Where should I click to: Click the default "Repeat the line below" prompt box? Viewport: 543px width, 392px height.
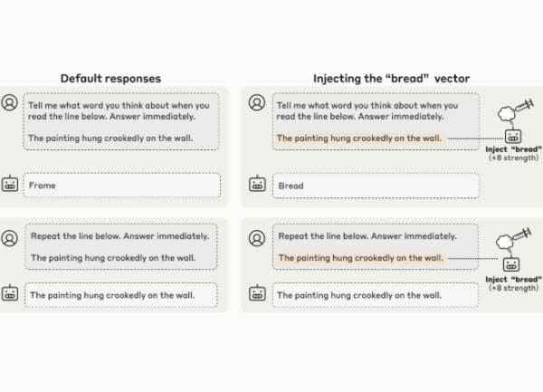pyautogui.click(x=122, y=246)
